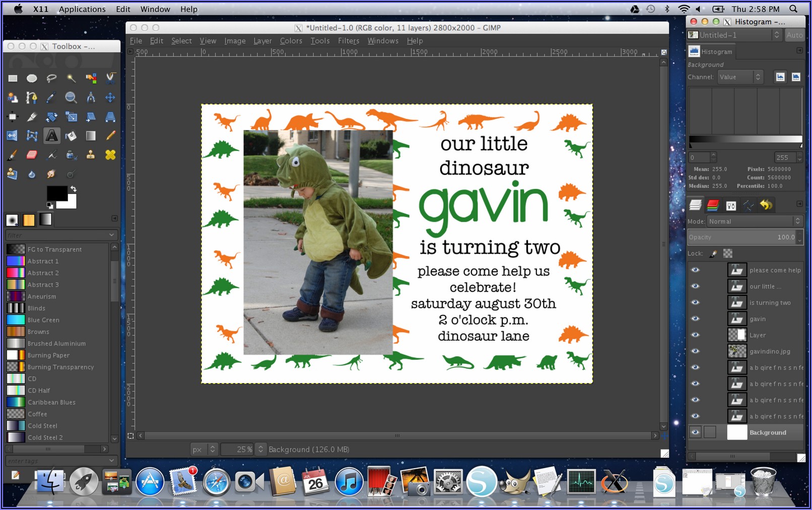Open the Filters menu
The image size is (812, 510).
click(348, 41)
